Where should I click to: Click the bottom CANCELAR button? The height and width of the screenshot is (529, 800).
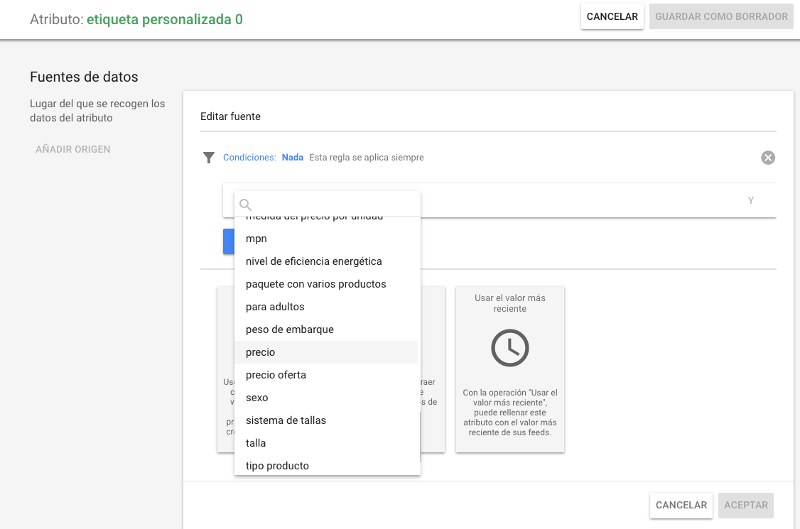click(x=681, y=505)
